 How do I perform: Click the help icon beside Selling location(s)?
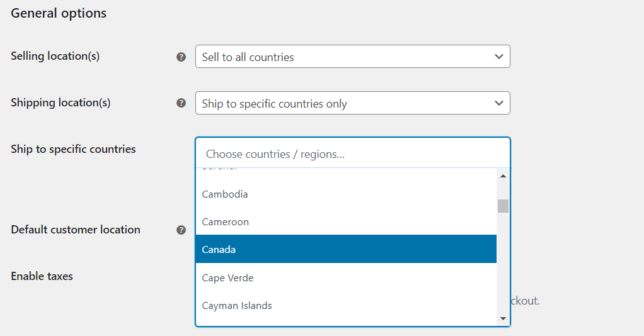(181, 57)
